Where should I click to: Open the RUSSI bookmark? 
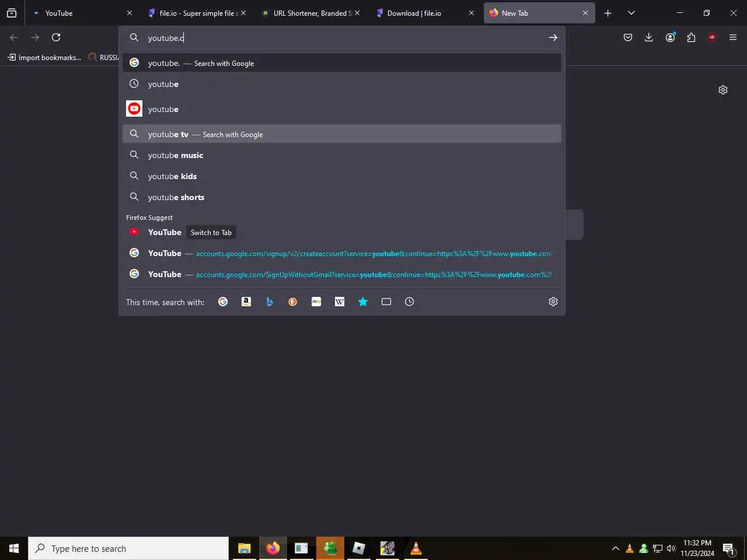103,57
